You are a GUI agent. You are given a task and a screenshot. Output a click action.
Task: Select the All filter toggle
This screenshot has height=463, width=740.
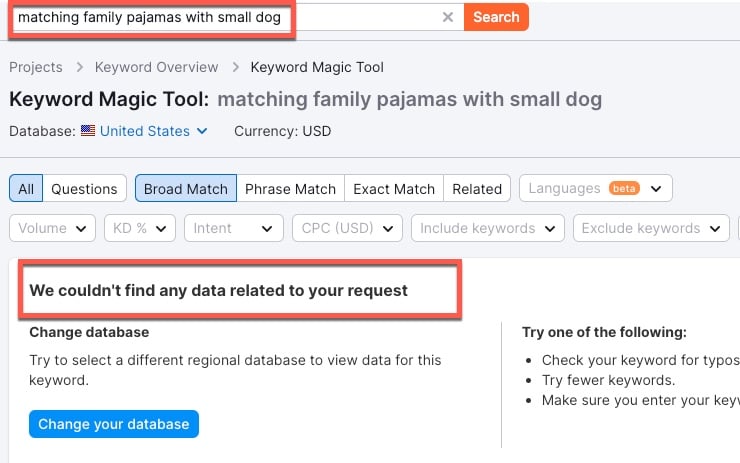click(26, 188)
